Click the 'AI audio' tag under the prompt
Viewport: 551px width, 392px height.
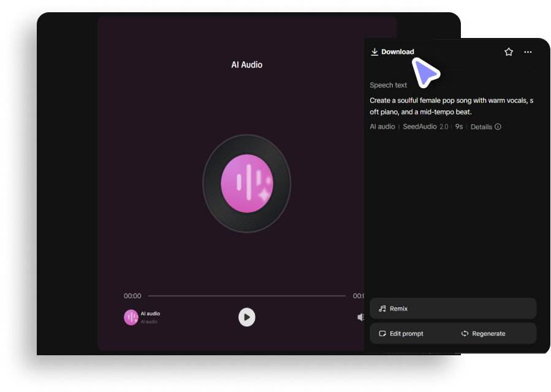pos(382,127)
